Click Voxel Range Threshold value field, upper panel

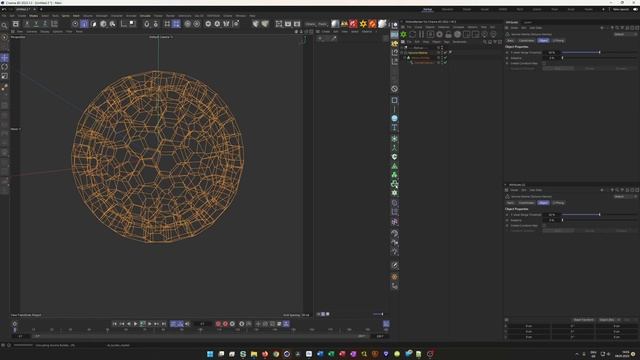click(x=551, y=52)
